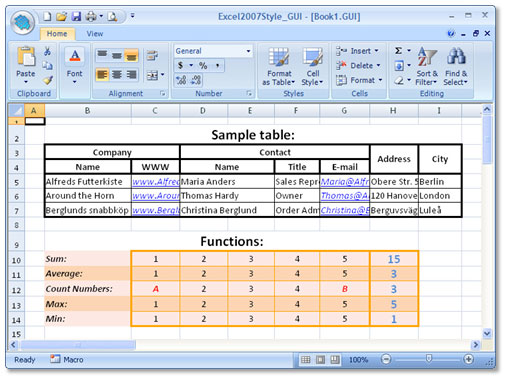
Task: Click the Macro button in status bar
Action: tap(67, 359)
